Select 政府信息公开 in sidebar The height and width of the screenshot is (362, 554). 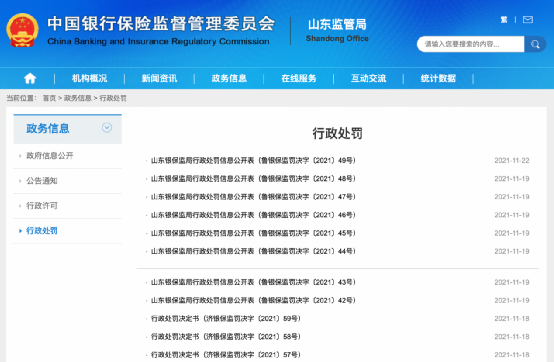(x=50, y=156)
